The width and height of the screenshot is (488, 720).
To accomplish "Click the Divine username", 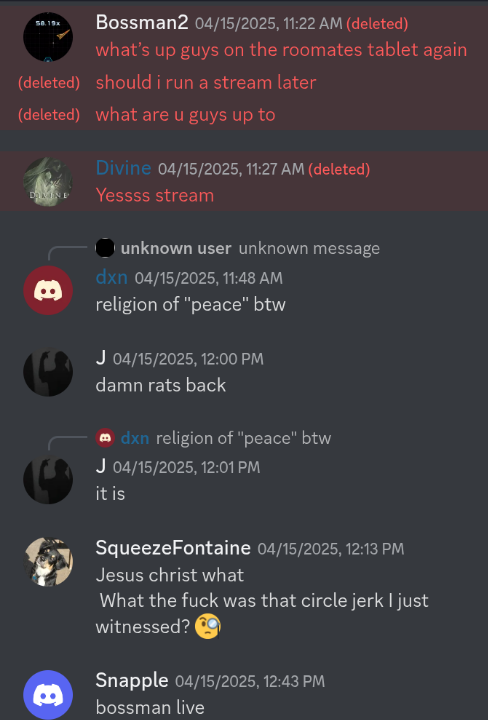I will [x=123, y=168].
